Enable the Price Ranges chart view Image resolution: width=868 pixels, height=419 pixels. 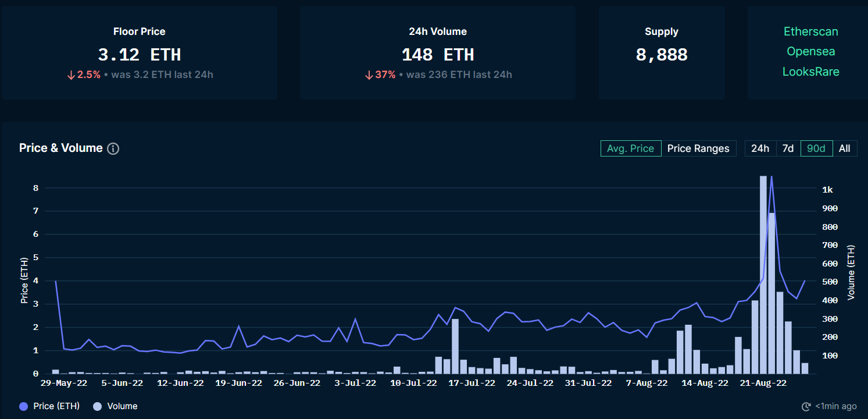pos(698,148)
